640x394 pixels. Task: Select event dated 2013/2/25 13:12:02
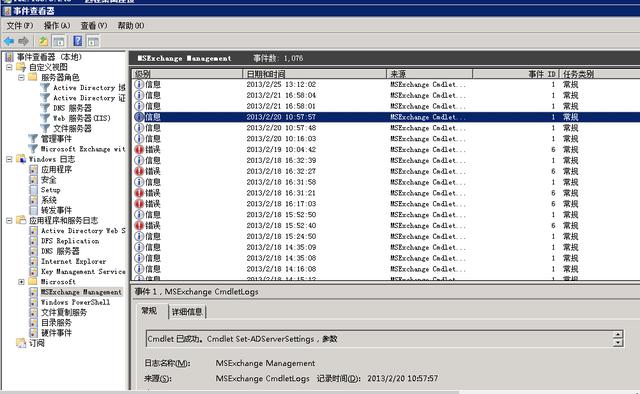(386, 85)
